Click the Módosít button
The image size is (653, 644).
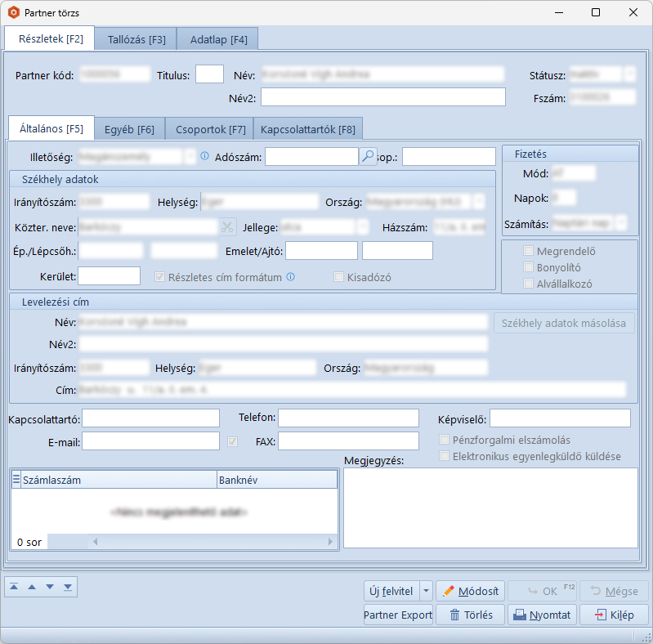pyautogui.click(x=469, y=591)
